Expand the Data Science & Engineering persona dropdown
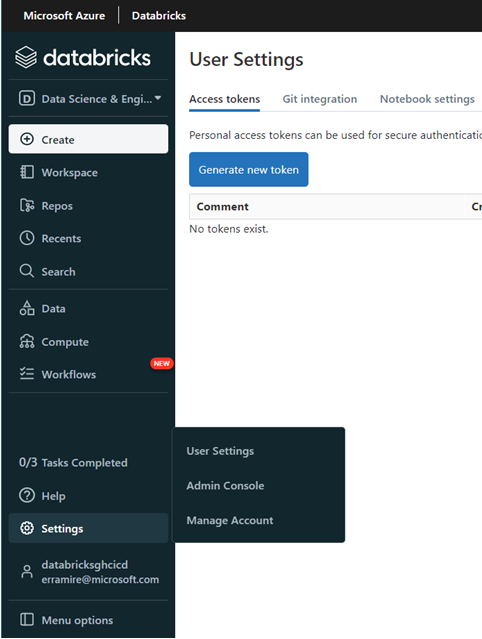 (x=89, y=99)
